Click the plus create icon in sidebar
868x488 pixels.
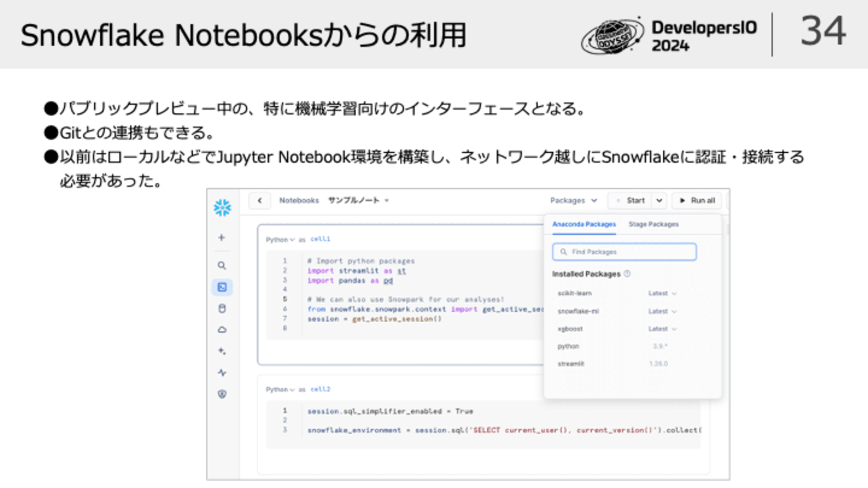click(x=222, y=237)
